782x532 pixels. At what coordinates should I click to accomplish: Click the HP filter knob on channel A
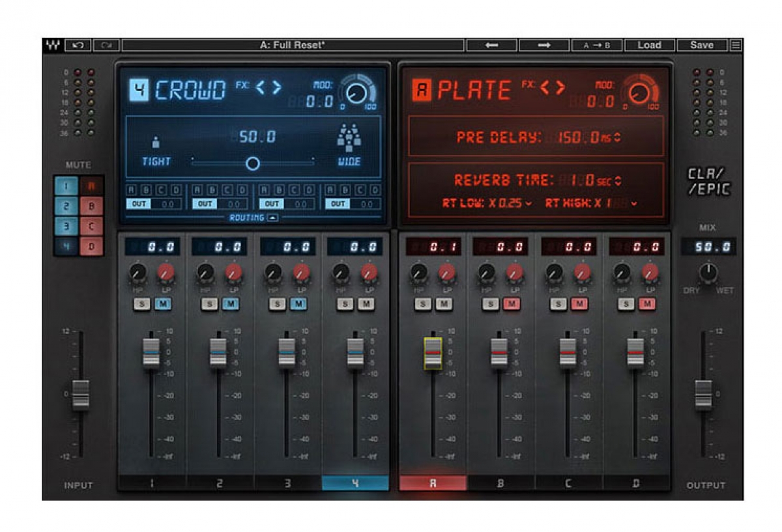pos(419,272)
